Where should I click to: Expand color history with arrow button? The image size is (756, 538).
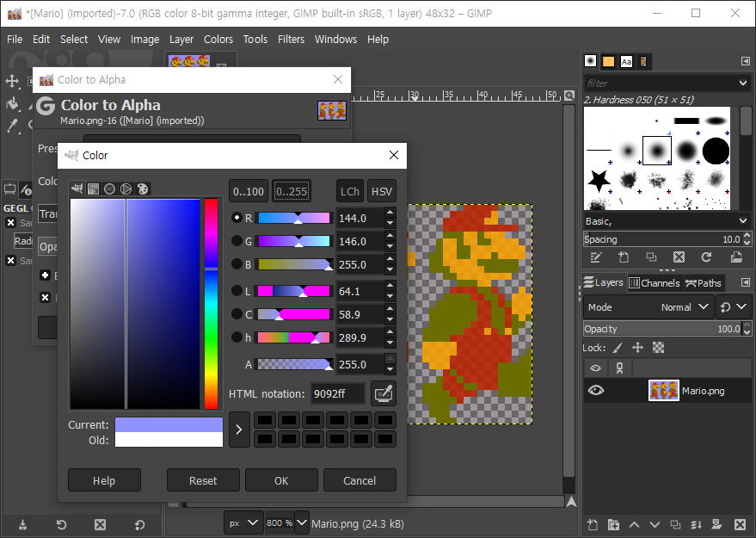(239, 430)
